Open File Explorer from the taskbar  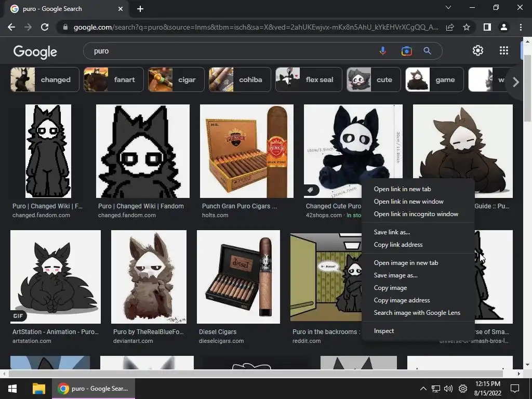[38, 389]
